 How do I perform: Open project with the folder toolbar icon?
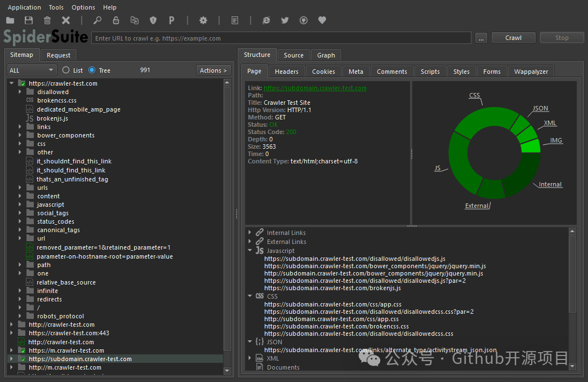(10, 20)
